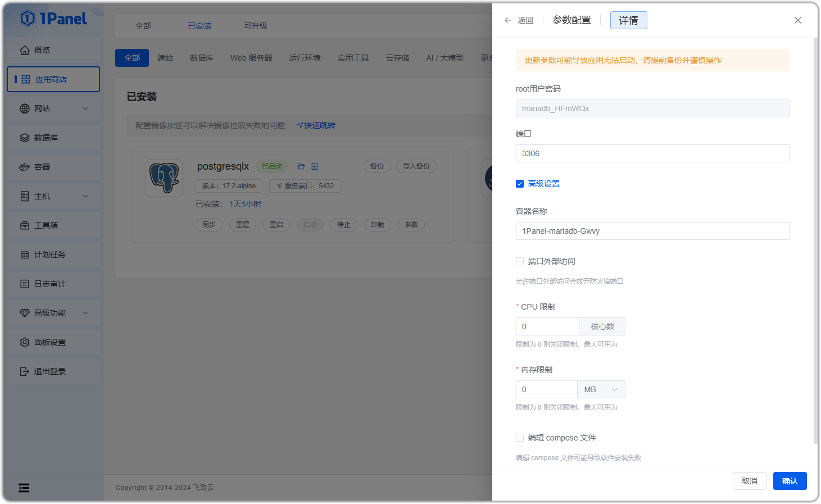This screenshot has height=504, width=821.
Task: Go back with the 返回 arrow
Action: 519,20
